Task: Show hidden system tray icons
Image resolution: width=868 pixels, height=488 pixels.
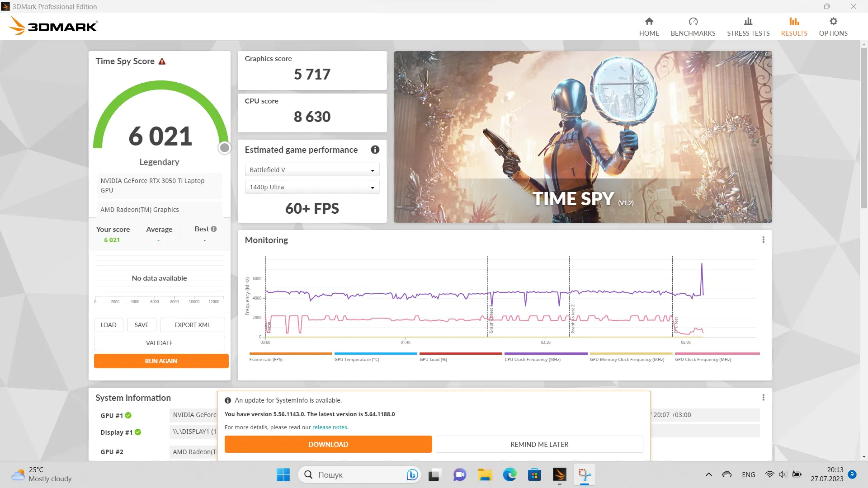Action: (709, 474)
